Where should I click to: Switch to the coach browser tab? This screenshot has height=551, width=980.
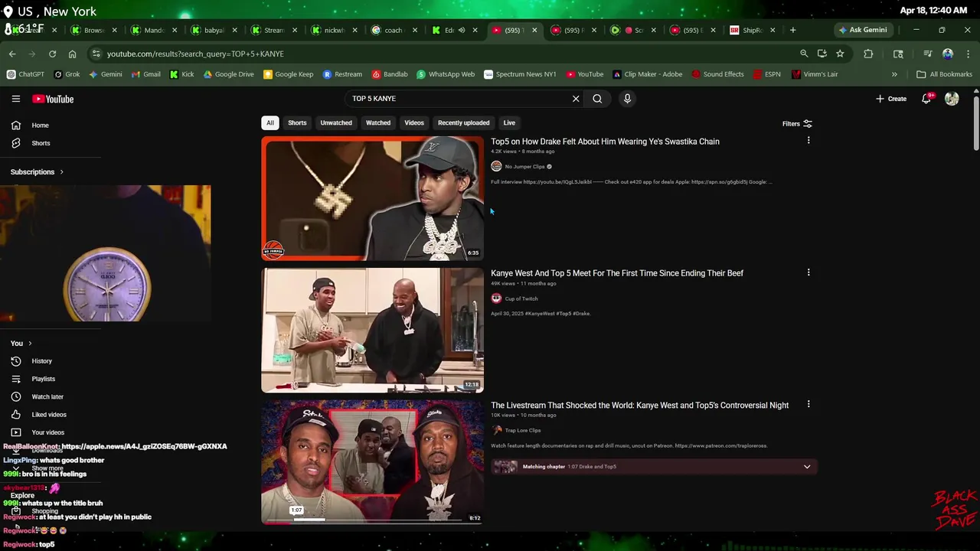(x=394, y=30)
